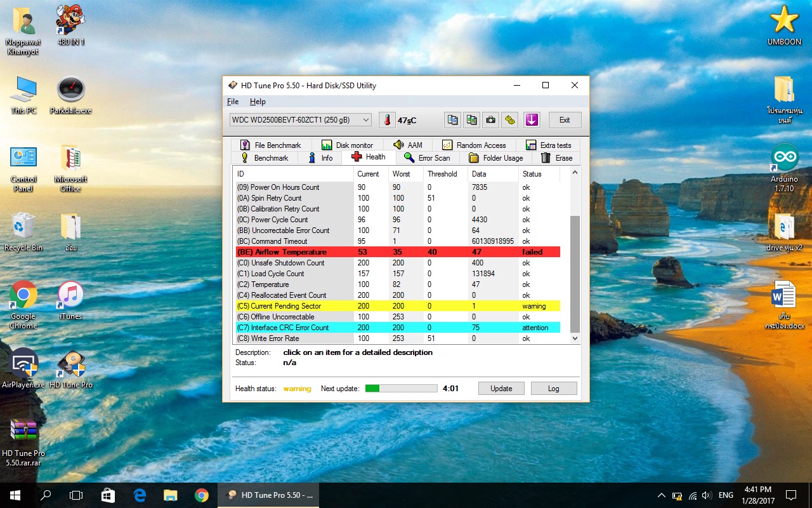Switch to the File Benchmark tab
Screen dimensions: 812x508
[271, 145]
